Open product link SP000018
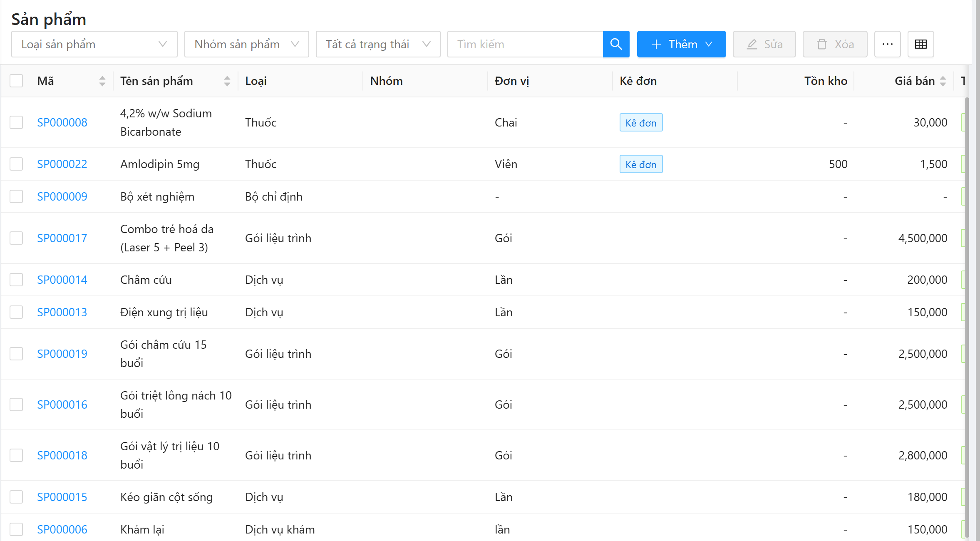 62,455
